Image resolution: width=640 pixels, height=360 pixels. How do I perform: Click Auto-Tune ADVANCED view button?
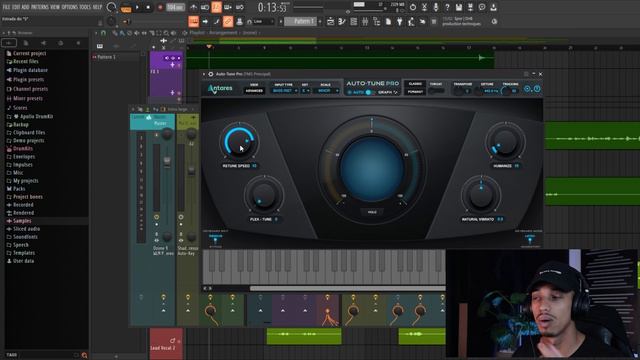click(x=254, y=91)
